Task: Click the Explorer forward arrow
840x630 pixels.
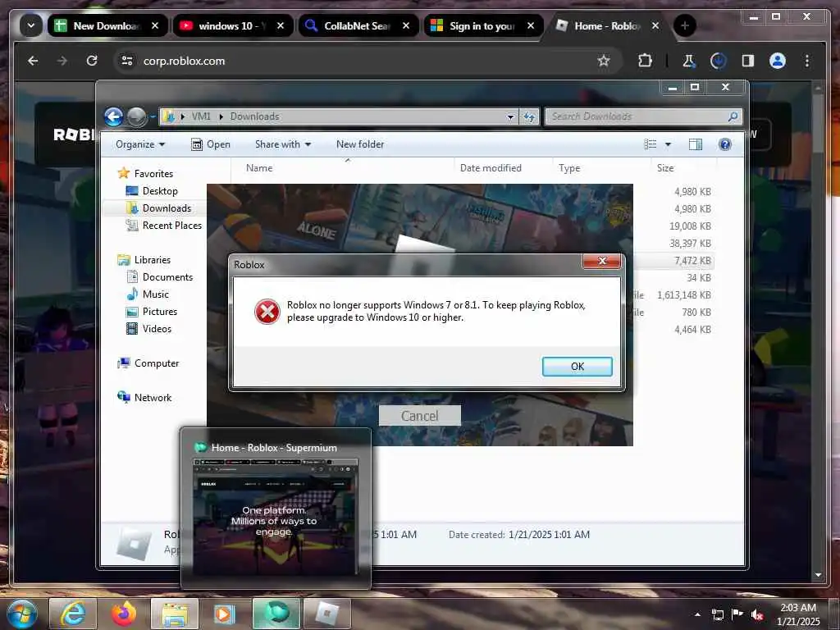Action: [137, 116]
